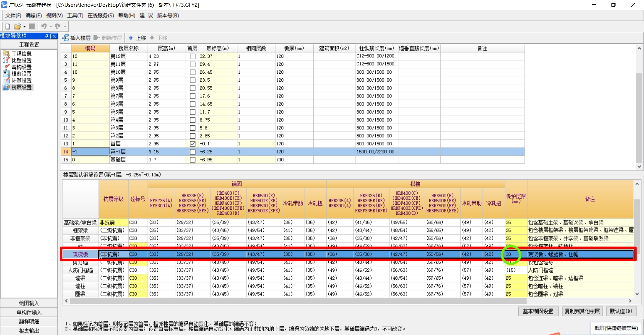Click the Redo arrow icon
This screenshot has height=335, width=644.
pos(58,26)
